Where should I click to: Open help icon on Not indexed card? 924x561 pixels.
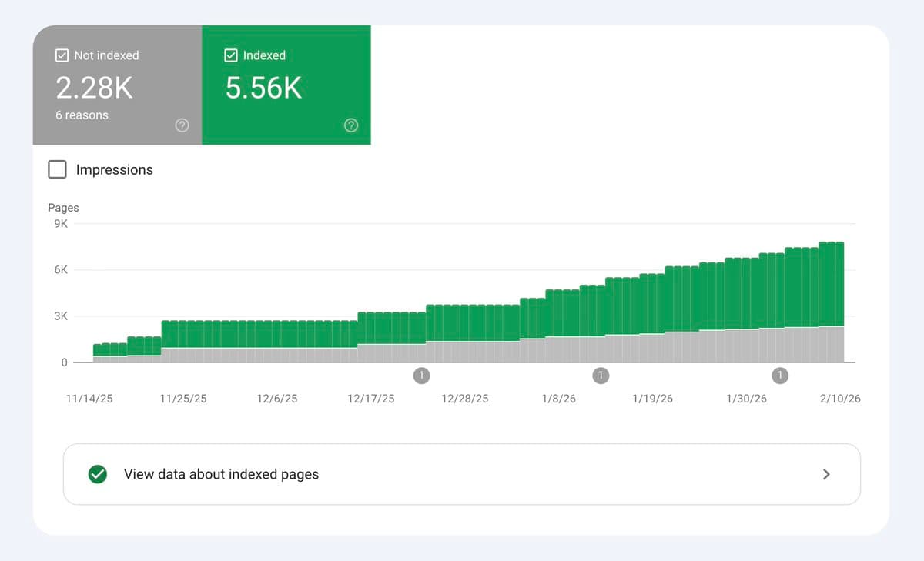point(182,125)
